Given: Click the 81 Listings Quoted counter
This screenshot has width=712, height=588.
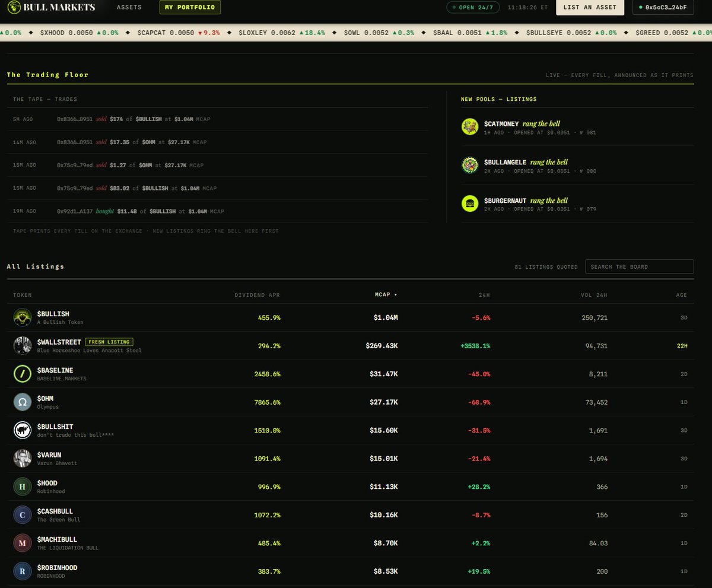Looking at the screenshot, I should pyautogui.click(x=546, y=267).
